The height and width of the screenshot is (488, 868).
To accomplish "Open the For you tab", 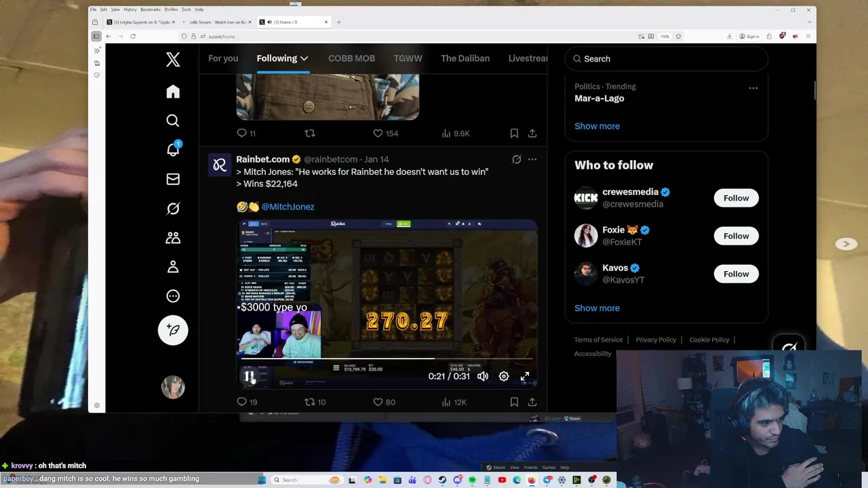I will pyautogui.click(x=223, y=58).
